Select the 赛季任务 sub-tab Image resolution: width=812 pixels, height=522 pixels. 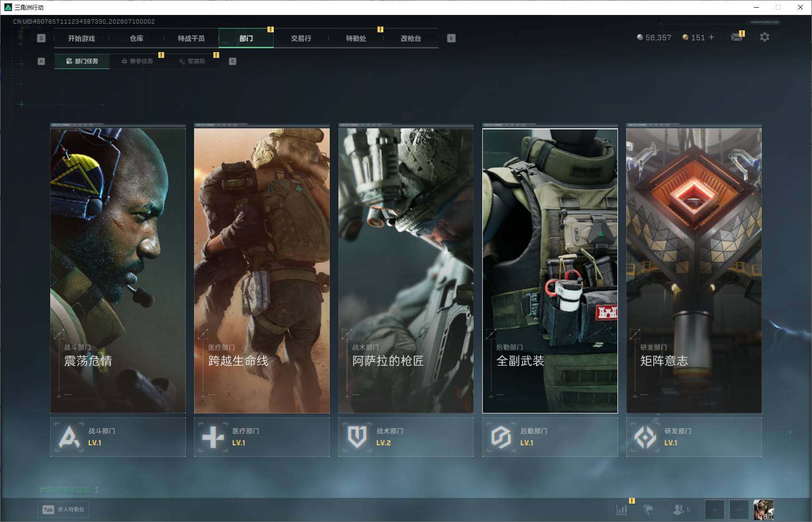137,61
